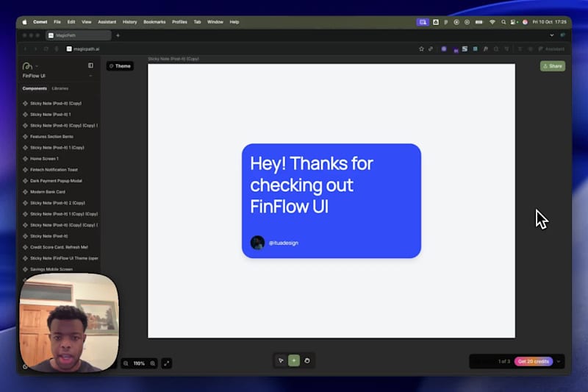
Task: Expand the FinFlow UI project dropdown chevron
Action: tap(90, 76)
